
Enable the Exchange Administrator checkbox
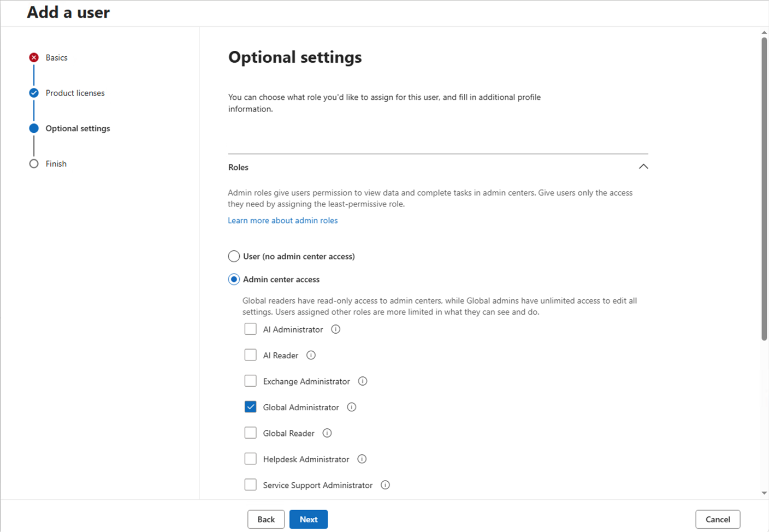250,381
